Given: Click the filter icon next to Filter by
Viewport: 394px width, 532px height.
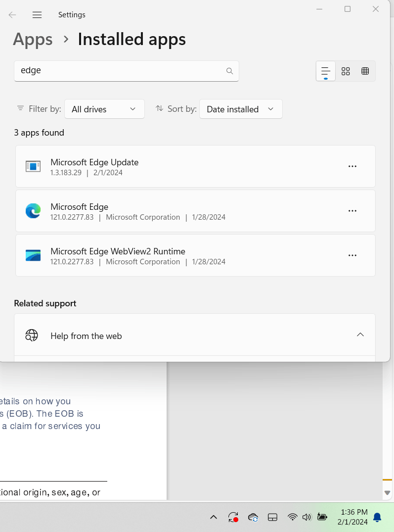Looking at the screenshot, I should [x=20, y=108].
